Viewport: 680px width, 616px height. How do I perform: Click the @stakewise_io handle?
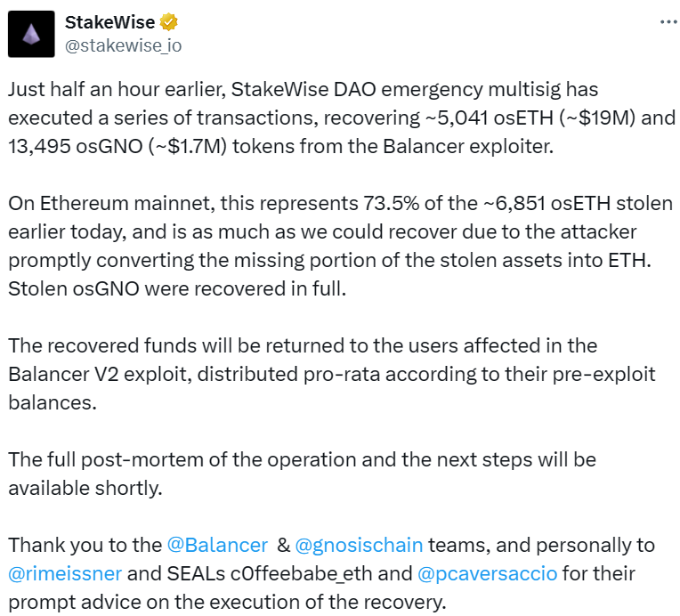(x=123, y=45)
